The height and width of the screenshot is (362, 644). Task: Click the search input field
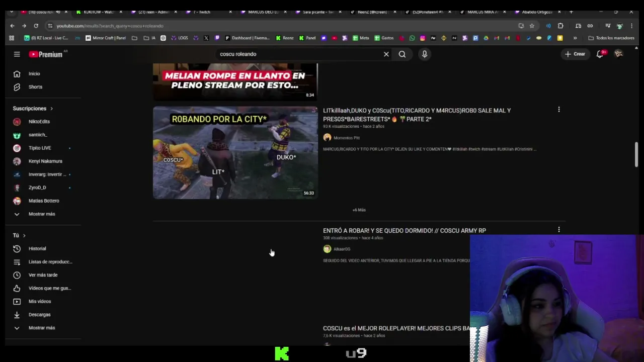[x=299, y=54]
